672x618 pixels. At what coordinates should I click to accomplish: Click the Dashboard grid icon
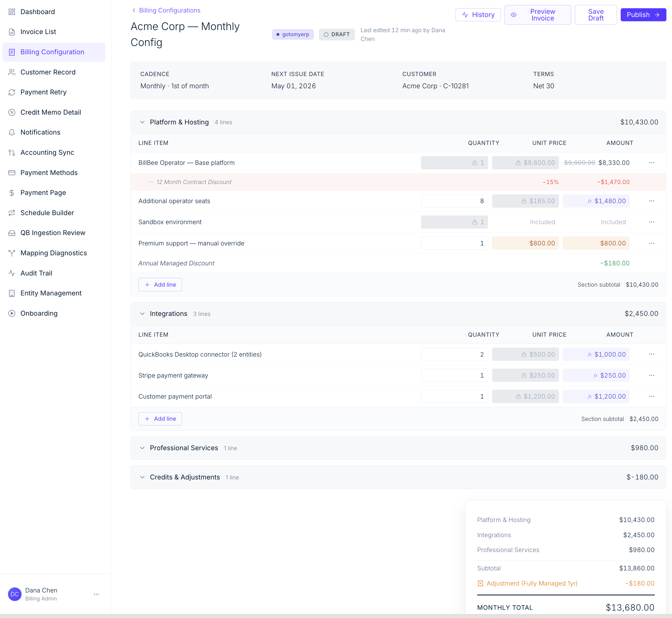(x=12, y=12)
